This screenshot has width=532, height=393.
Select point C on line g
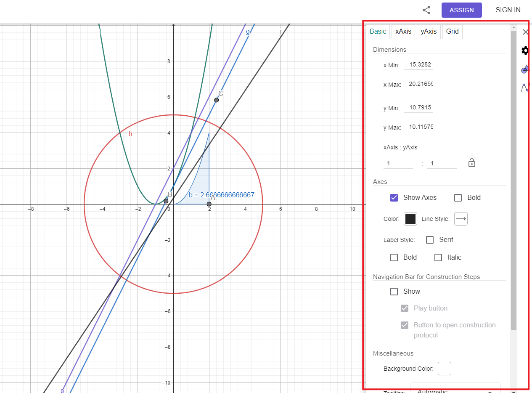(216, 100)
